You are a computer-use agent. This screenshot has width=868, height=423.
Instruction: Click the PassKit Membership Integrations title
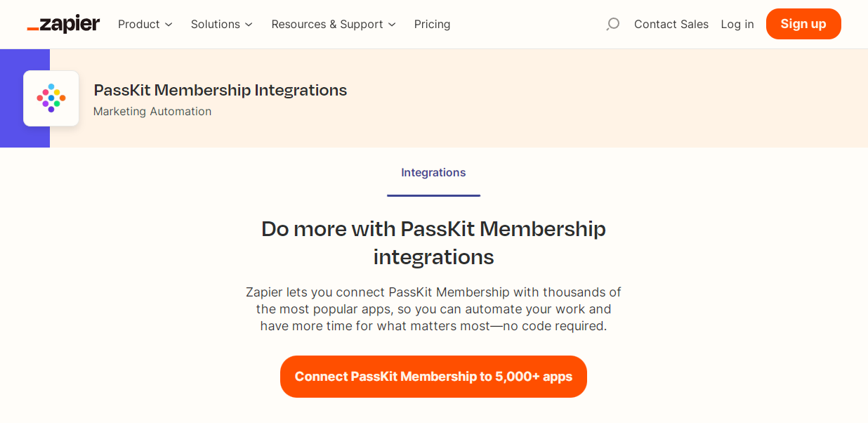221,90
